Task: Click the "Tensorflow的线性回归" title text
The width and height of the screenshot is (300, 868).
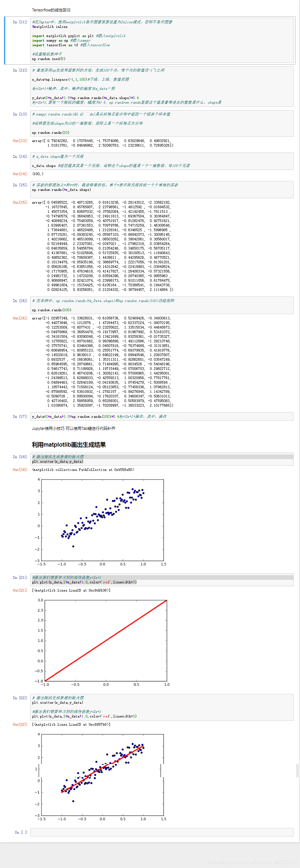Action: tap(51, 10)
